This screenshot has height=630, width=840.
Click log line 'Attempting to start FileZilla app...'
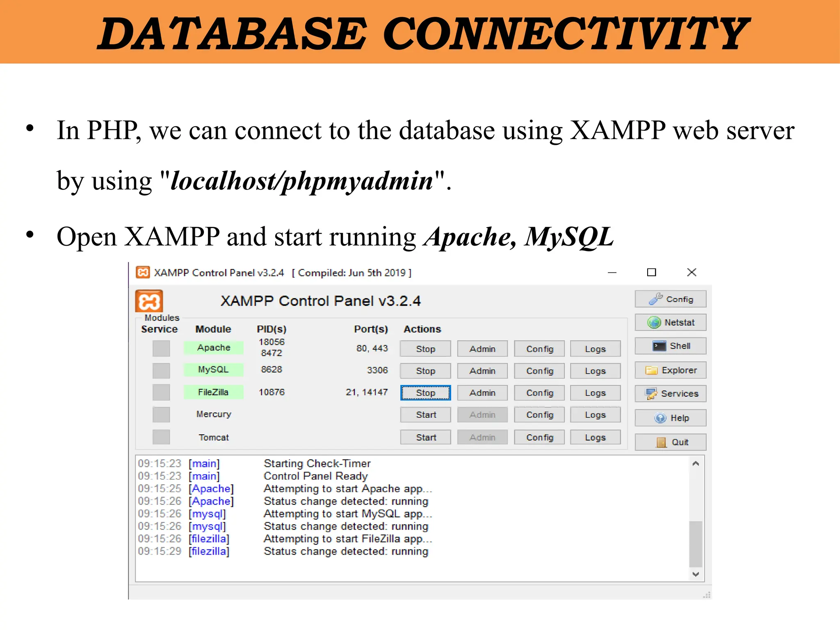tap(348, 539)
